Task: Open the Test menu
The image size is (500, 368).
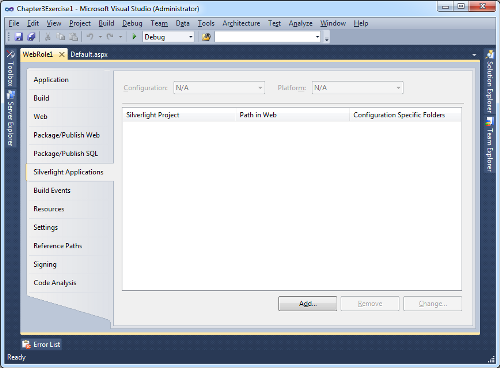Action: pyautogui.click(x=275, y=23)
